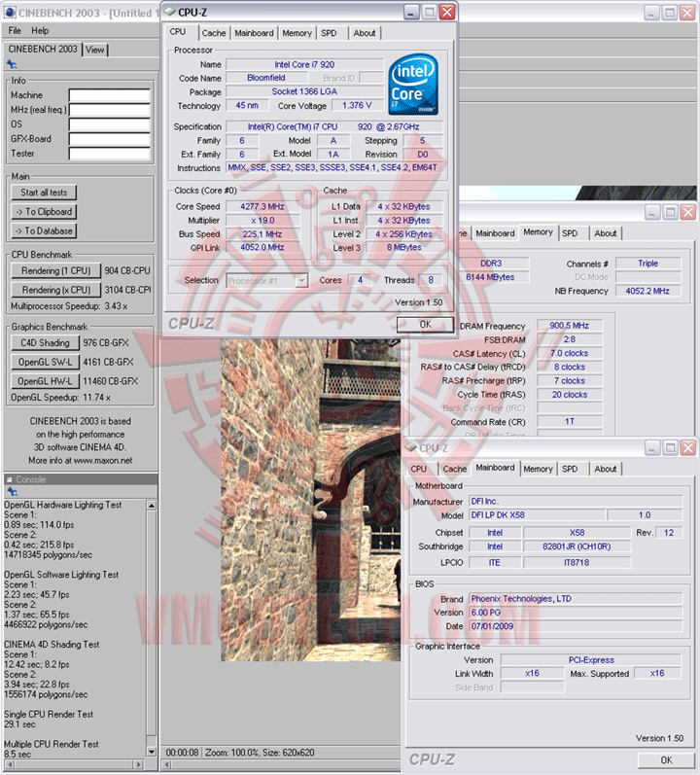700x775 pixels.
Task: Click the 1.376 V Core Voltage value
Action: click(x=357, y=105)
